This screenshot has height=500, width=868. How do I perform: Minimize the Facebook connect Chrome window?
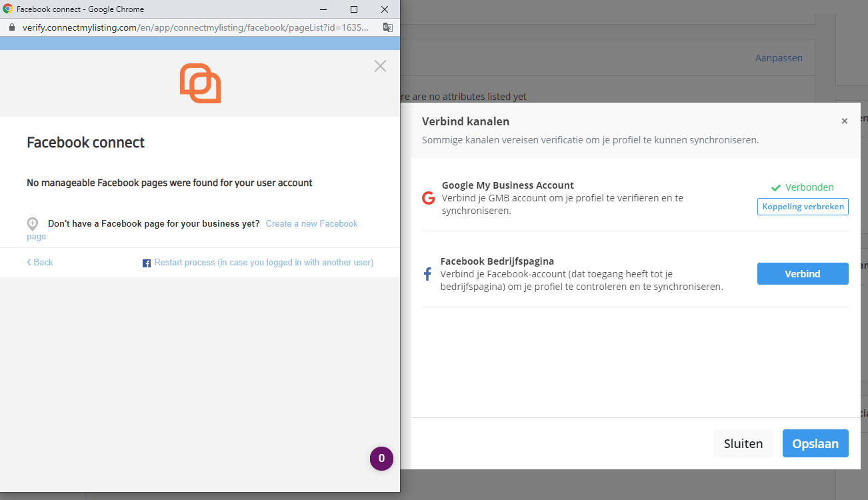pos(323,9)
